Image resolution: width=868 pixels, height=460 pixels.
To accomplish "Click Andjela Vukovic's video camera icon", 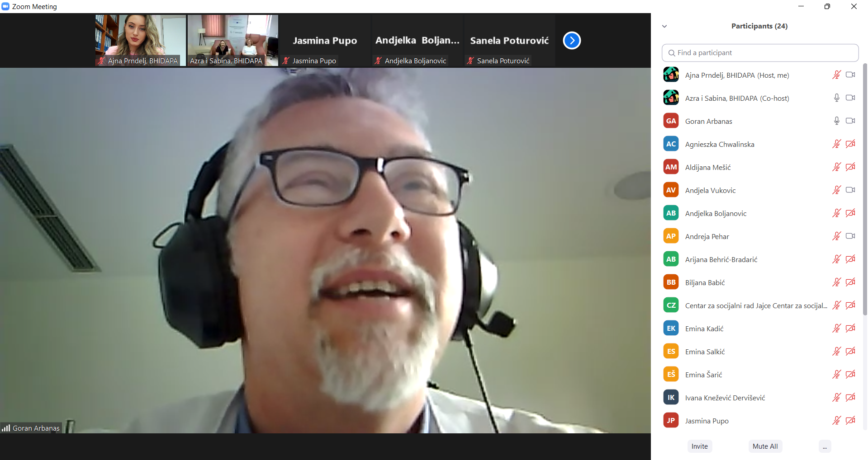I will pyautogui.click(x=850, y=190).
